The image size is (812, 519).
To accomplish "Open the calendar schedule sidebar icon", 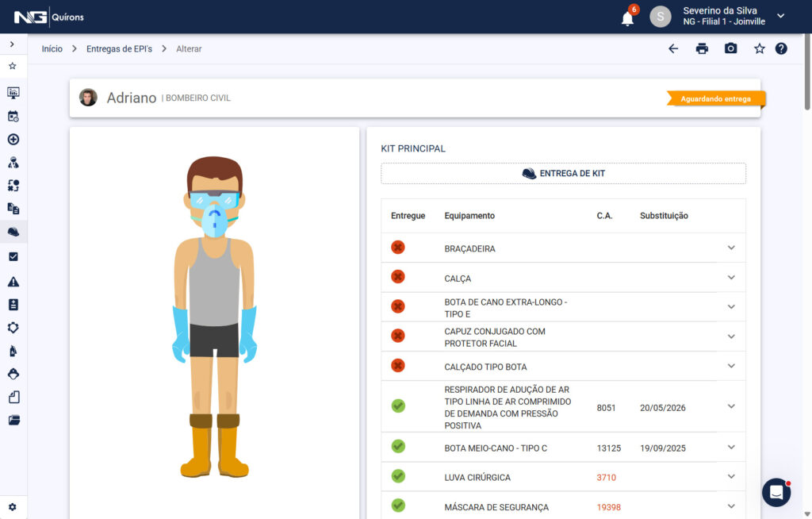I will (x=13, y=116).
